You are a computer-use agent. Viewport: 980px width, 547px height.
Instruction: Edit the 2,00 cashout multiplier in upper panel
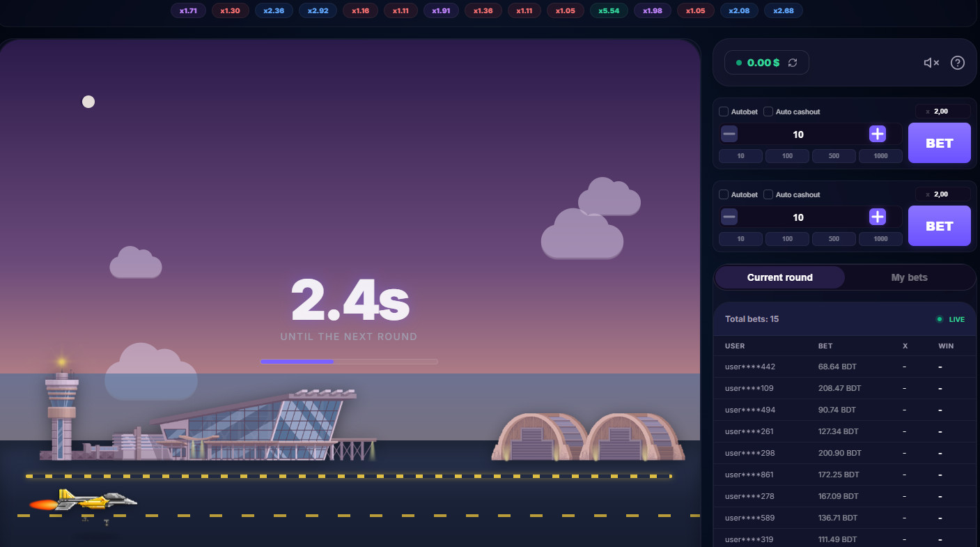[x=943, y=111]
